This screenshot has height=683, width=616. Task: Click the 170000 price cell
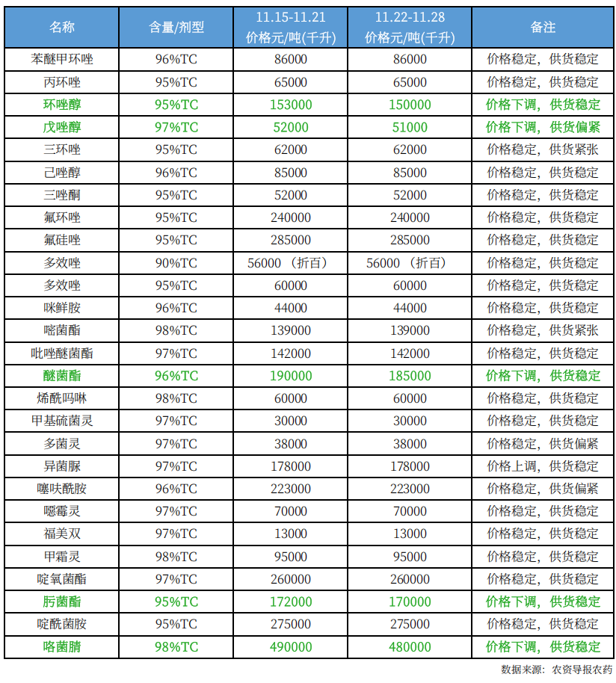tap(410, 602)
